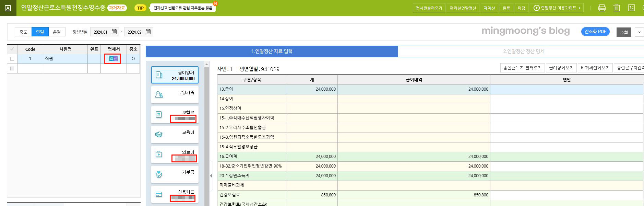Switch to 2.연말정산 정산 명세 tab
The height and width of the screenshot is (206, 644).
point(524,51)
